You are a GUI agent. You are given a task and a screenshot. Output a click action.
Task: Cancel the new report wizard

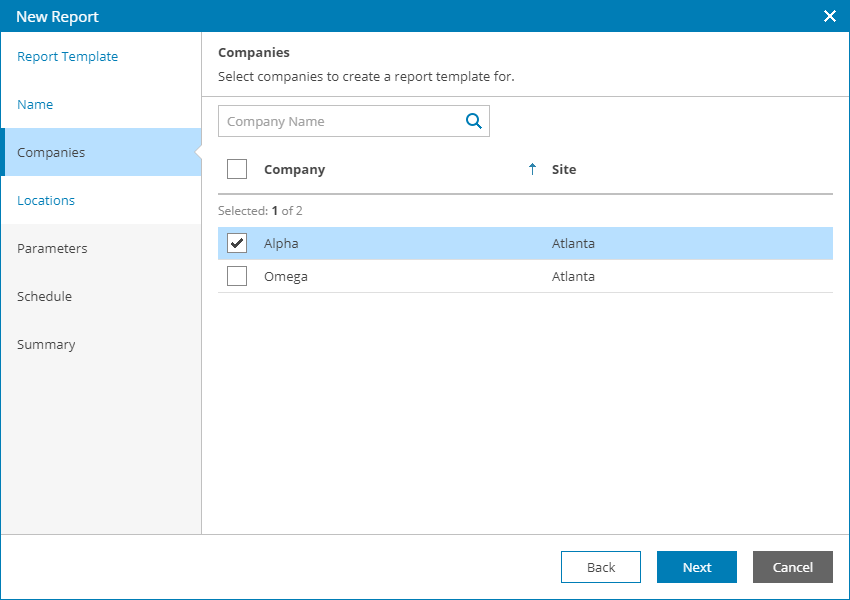(793, 567)
